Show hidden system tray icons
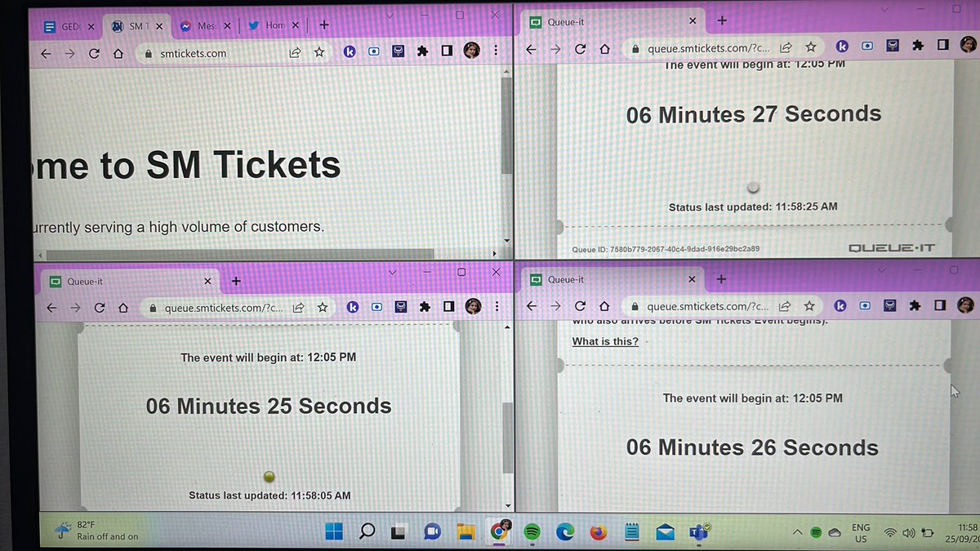The width and height of the screenshot is (980, 551). point(798,532)
